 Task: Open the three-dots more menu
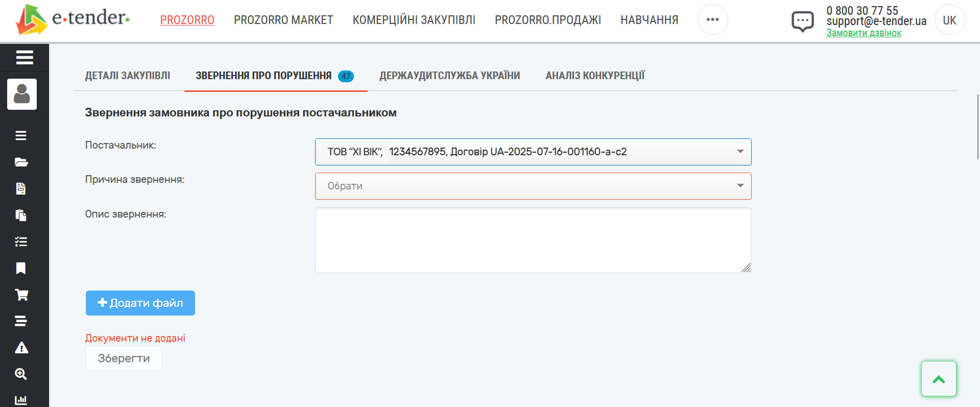712,19
